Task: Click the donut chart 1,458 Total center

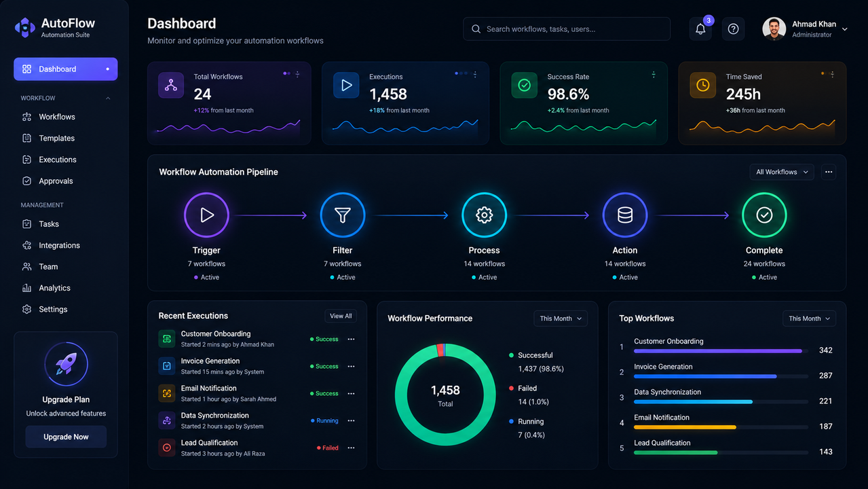Action: pos(445,395)
